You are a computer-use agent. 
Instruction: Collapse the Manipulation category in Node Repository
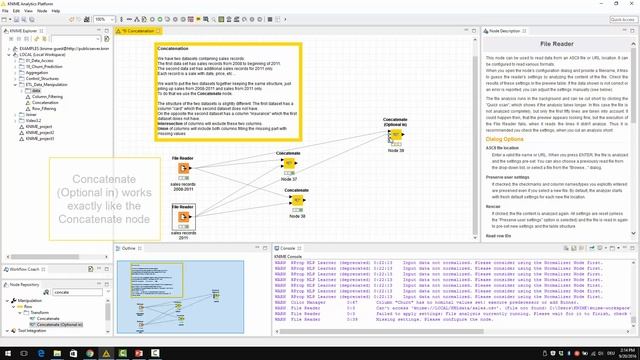[x=7, y=300]
